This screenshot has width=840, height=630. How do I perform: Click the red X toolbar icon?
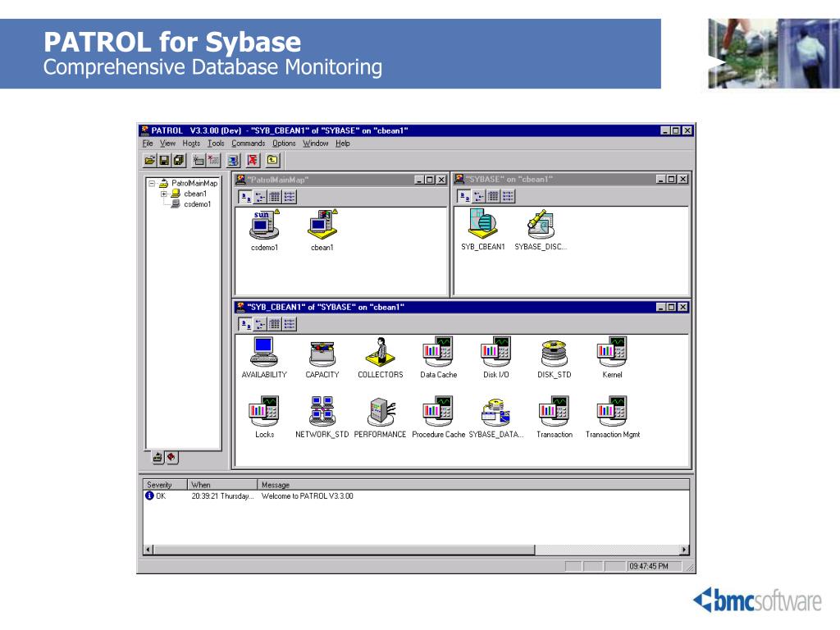tap(253, 160)
